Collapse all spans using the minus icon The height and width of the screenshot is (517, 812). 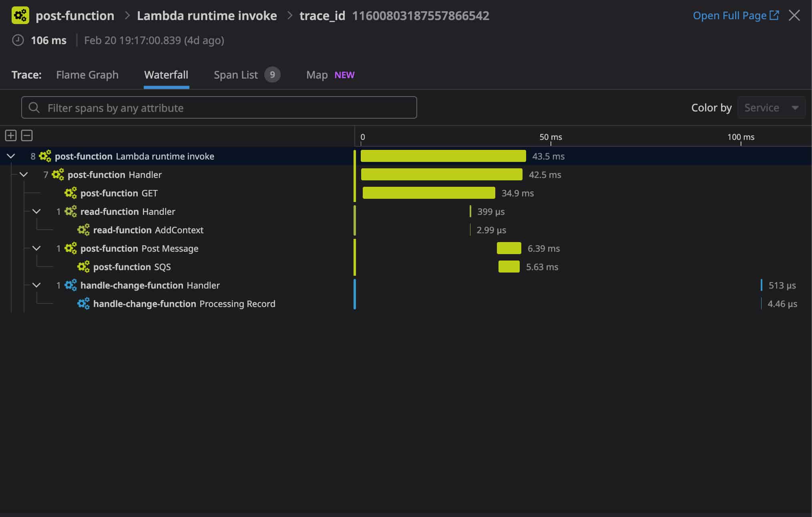(26, 135)
